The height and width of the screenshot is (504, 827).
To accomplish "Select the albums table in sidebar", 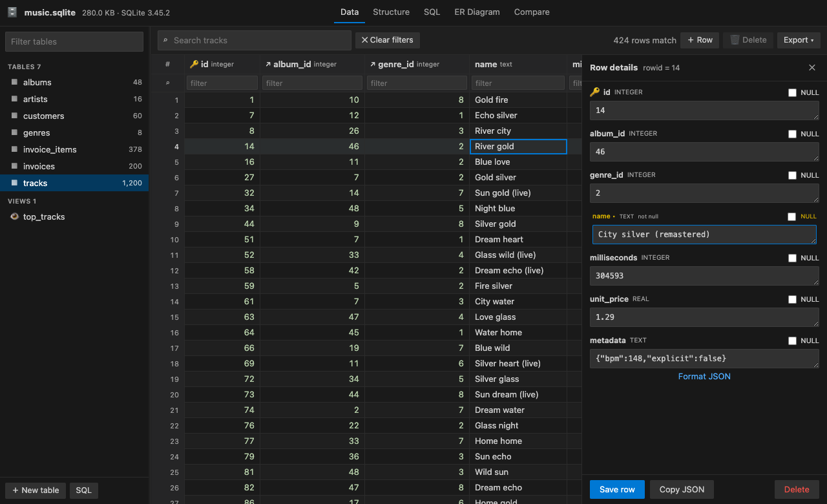I will tap(74, 82).
